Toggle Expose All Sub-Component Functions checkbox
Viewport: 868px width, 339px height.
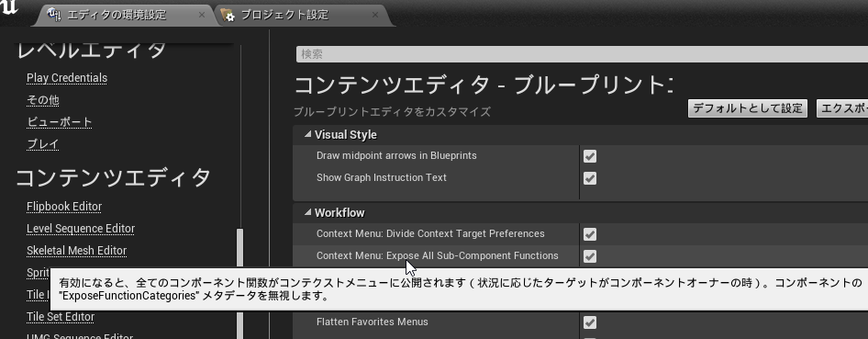point(590,256)
